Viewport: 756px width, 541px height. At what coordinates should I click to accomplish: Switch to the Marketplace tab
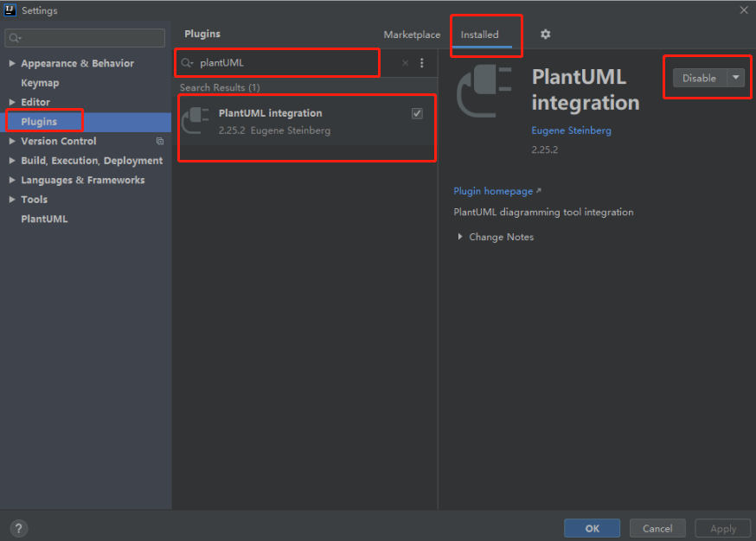point(412,35)
